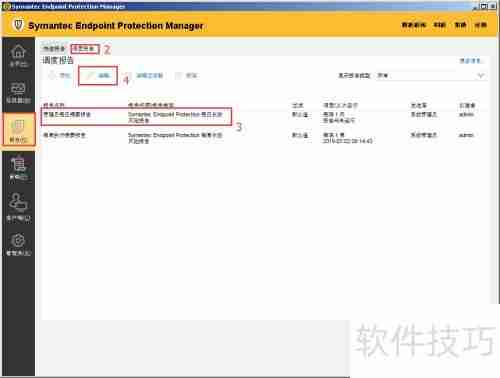500x378 pixels.
Task: Click the Symantec shield logo in header
Action: [x=18, y=25]
